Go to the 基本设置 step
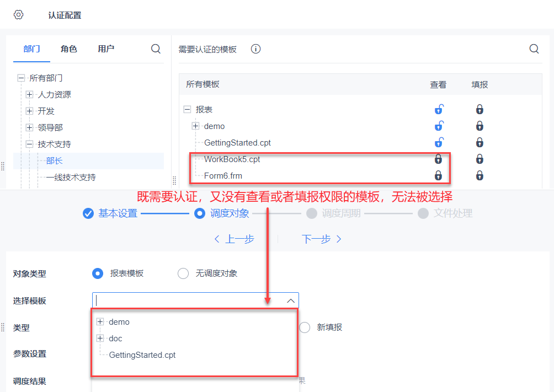554x392 pixels. (x=118, y=213)
